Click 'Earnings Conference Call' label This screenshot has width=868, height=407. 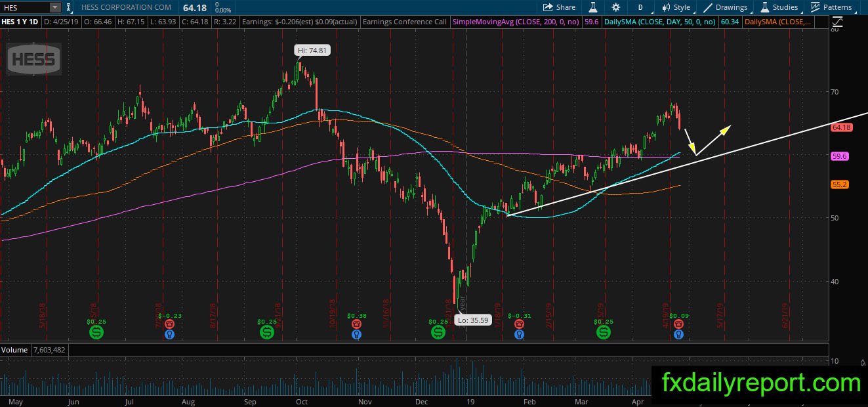(404, 22)
